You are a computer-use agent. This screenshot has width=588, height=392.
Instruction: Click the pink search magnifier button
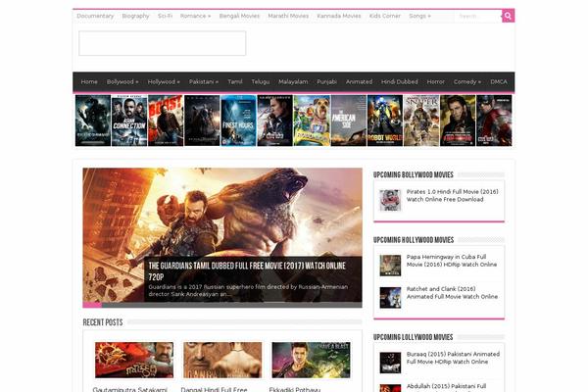508,16
